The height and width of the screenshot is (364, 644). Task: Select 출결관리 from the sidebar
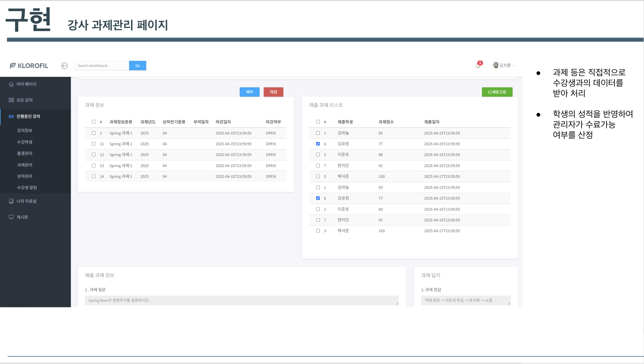click(24, 153)
